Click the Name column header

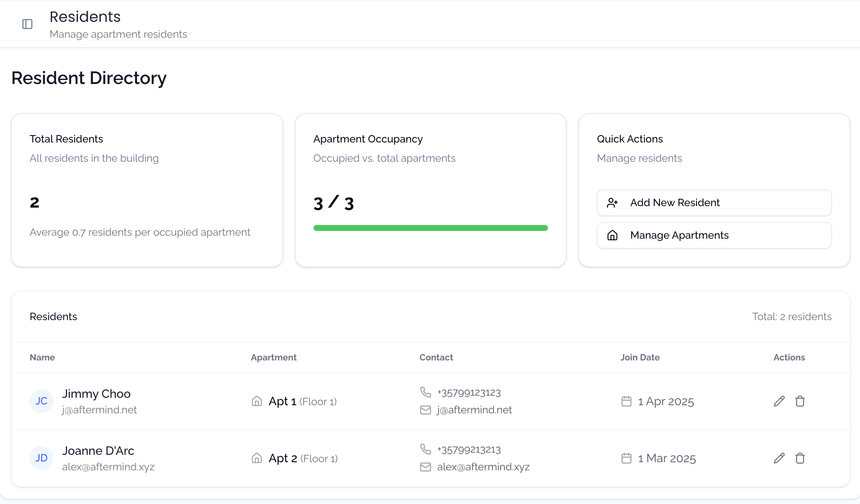tap(42, 357)
